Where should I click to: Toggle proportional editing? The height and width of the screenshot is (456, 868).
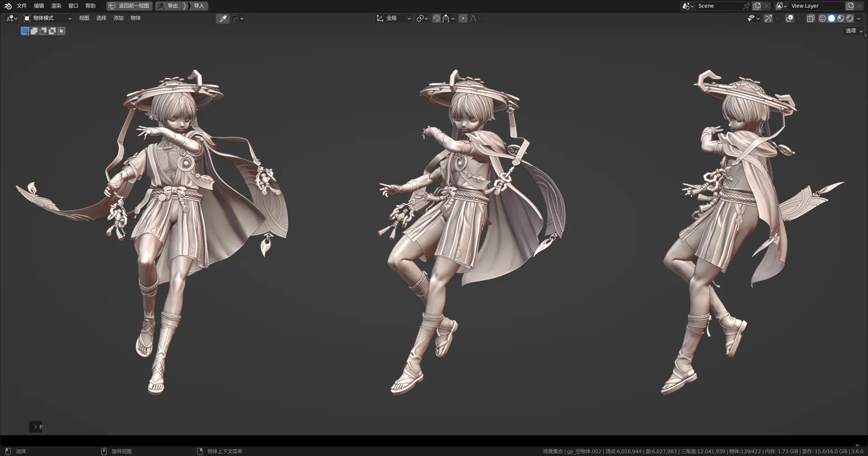463,18
